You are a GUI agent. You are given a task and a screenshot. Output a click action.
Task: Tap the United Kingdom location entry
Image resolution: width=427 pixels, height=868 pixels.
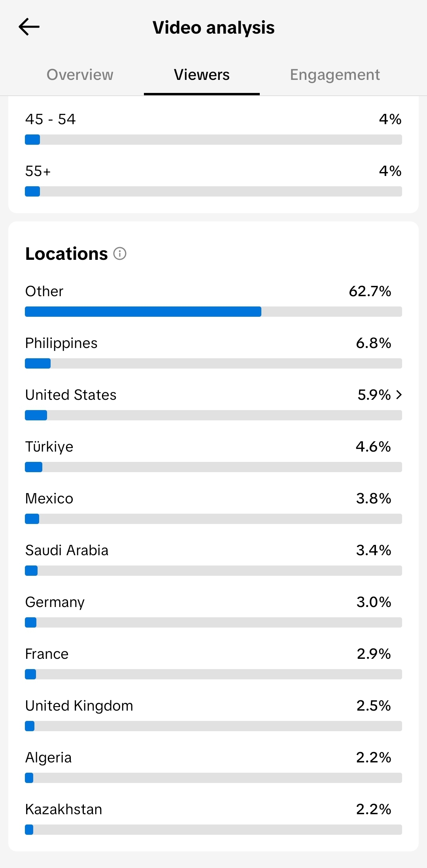213,714
